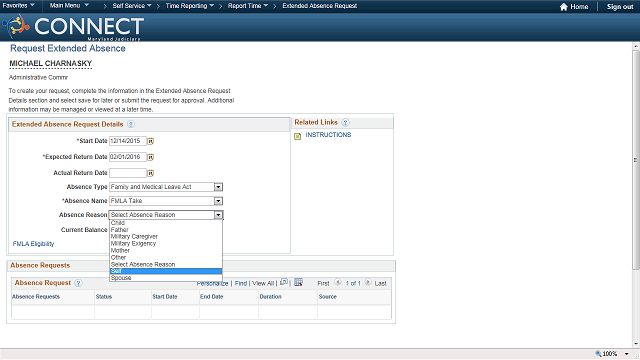The height and width of the screenshot is (360, 640).
Task: Open the browser zoom level magnifier
Action: [598, 353]
